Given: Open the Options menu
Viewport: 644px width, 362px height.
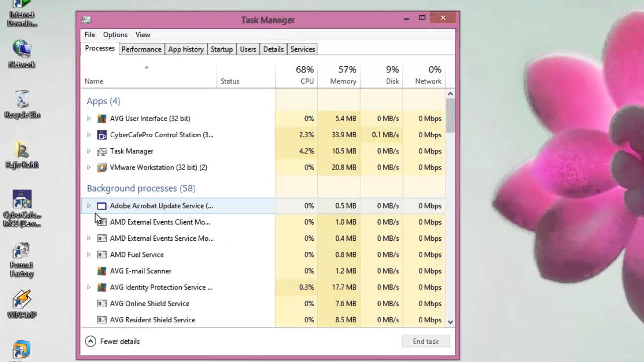Looking at the screenshot, I should coord(115,35).
